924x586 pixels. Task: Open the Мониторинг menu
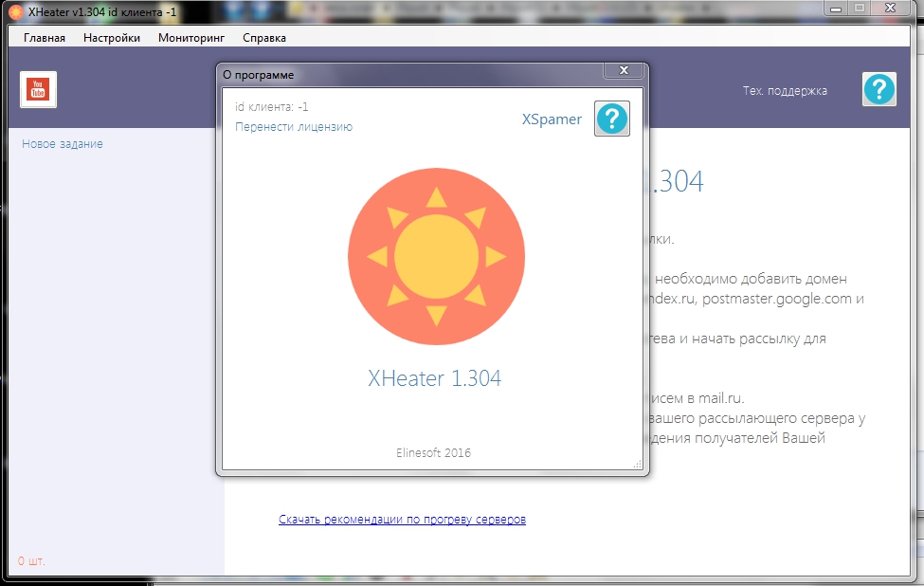click(190, 38)
